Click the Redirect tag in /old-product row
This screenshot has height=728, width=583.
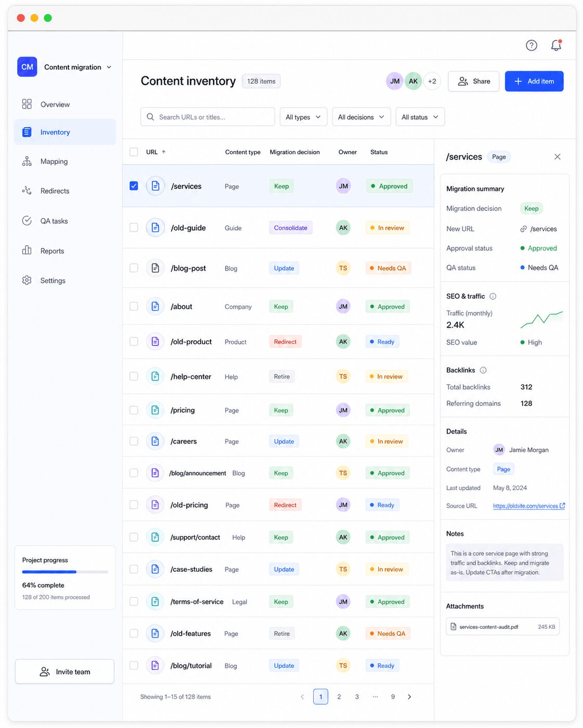click(x=285, y=342)
